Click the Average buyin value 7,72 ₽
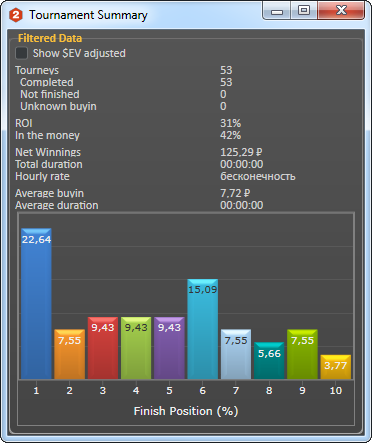This screenshot has width=372, height=443. coord(235,193)
